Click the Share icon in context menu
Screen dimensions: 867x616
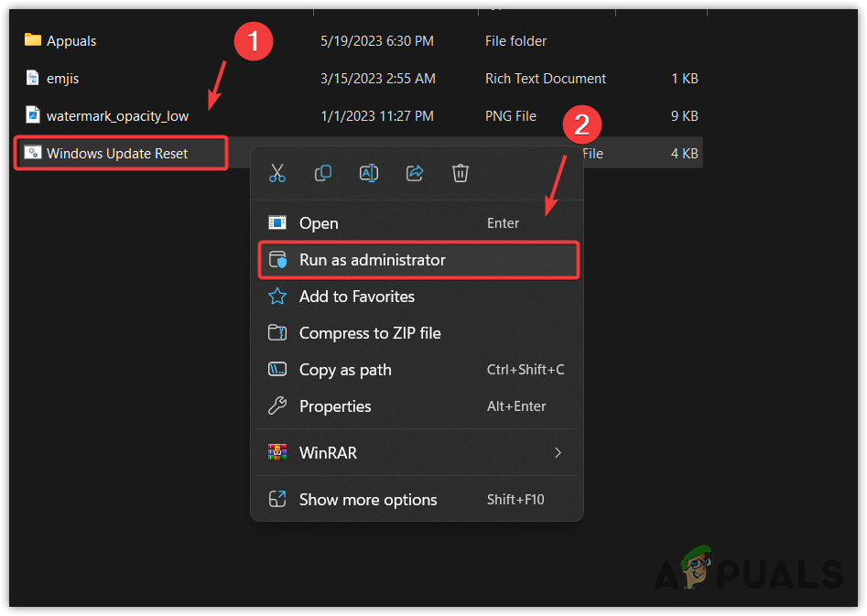pyautogui.click(x=415, y=173)
